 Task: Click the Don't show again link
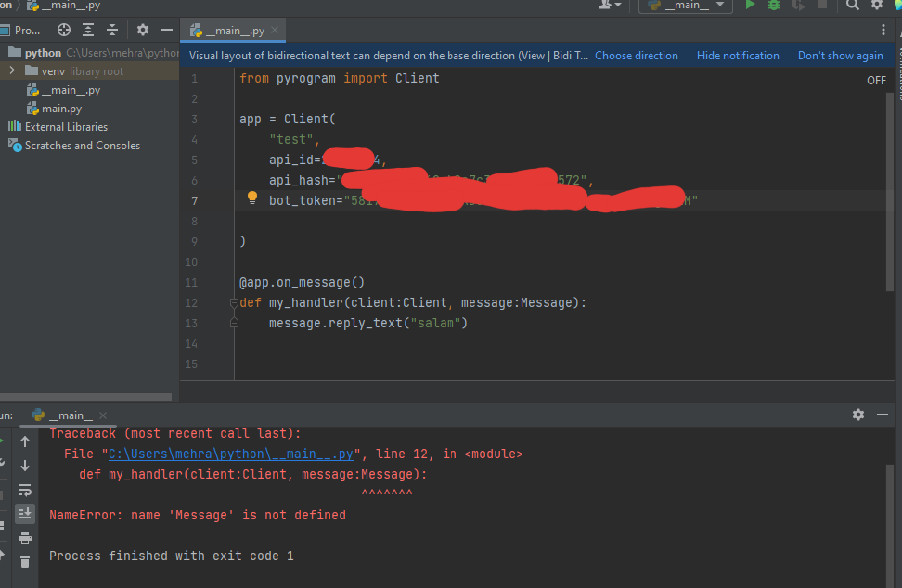[x=841, y=56]
